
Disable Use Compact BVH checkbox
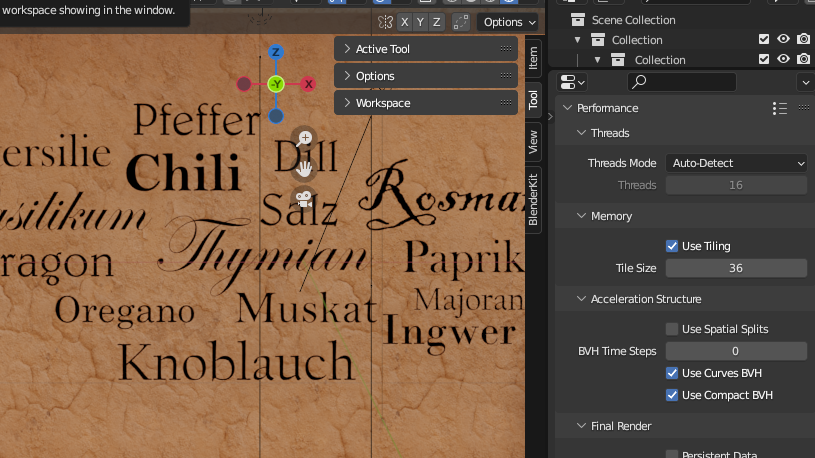[x=672, y=395]
